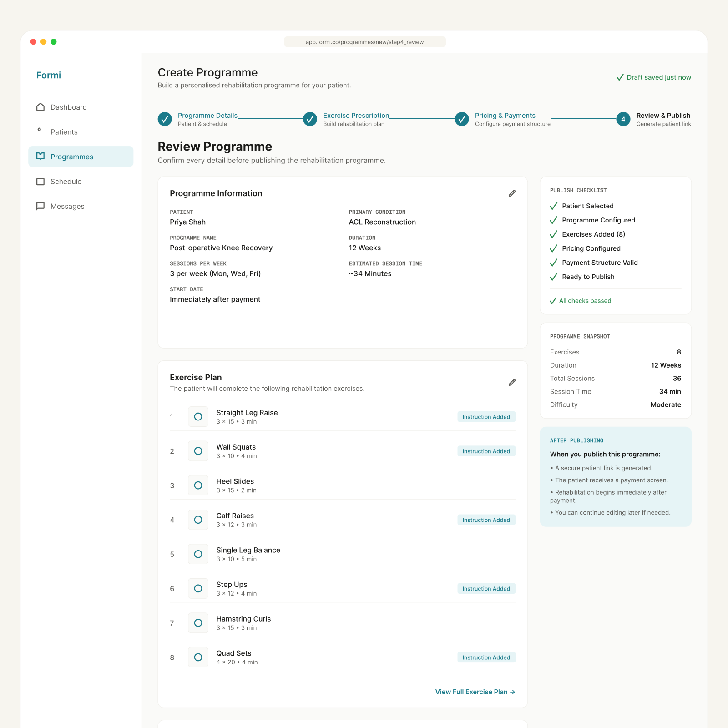The image size is (728, 728).
Task: Click the Ready to Publish checklist checkmark
Action: pos(553,277)
